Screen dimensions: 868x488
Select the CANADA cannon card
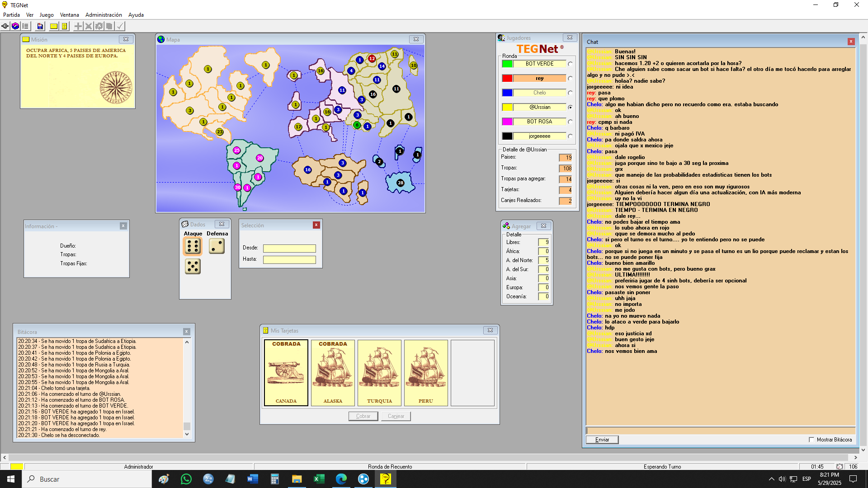(x=286, y=373)
